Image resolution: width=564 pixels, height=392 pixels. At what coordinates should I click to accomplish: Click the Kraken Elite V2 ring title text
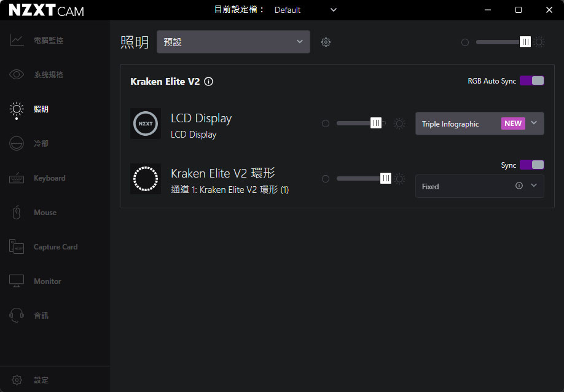coord(223,173)
